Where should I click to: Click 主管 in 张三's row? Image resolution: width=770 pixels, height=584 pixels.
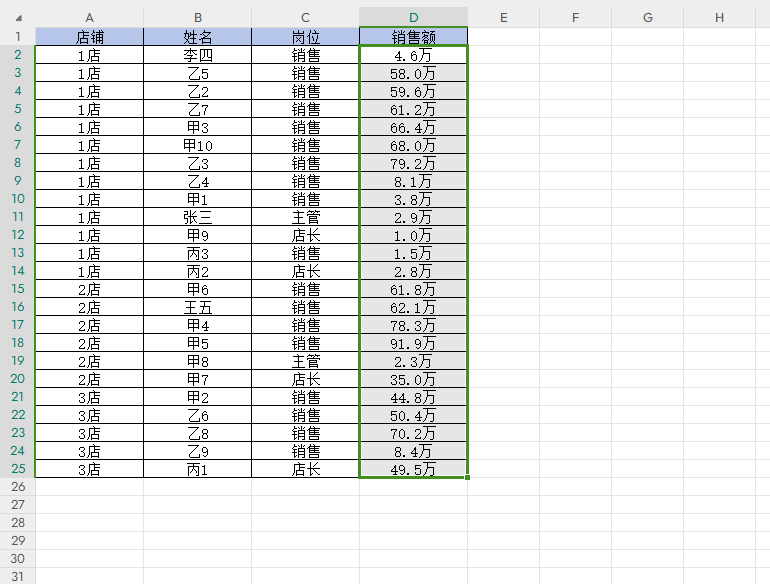tap(305, 217)
